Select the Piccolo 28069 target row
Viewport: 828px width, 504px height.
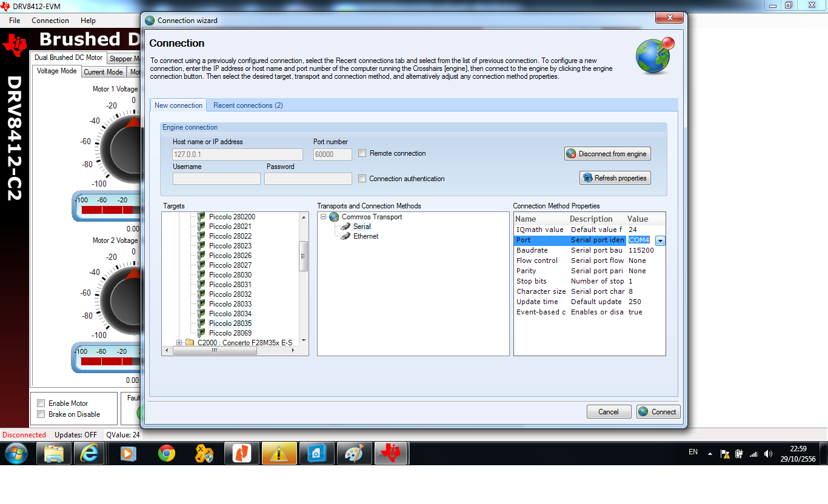pos(230,333)
